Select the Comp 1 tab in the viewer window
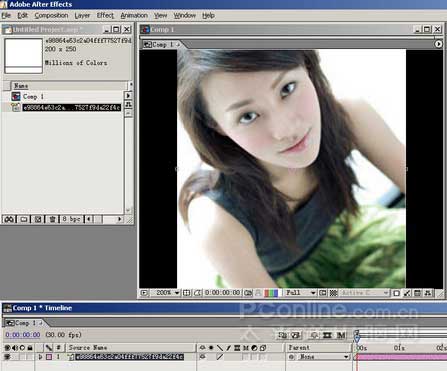 pyautogui.click(x=162, y=44)
